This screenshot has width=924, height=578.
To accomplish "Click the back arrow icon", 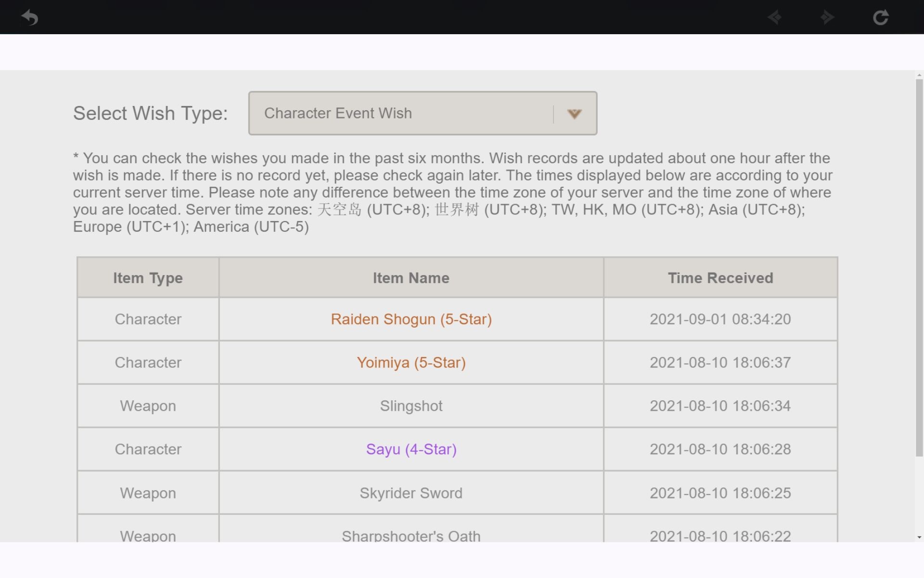I will (30, 17).
